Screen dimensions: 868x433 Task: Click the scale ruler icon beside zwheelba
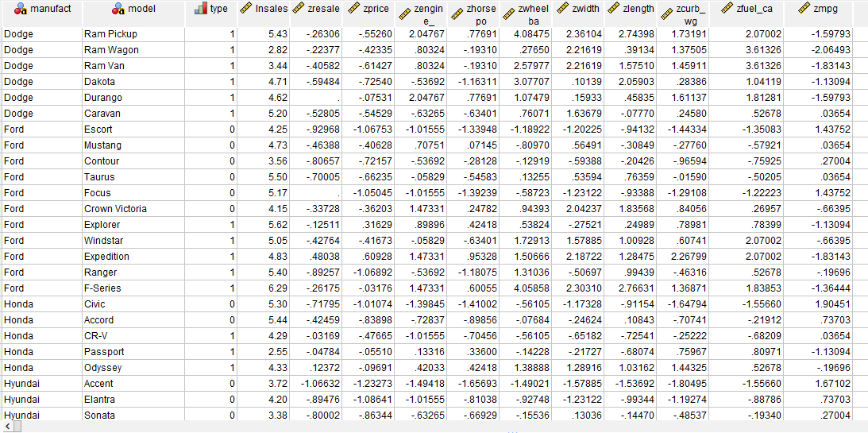coord(509,15)
